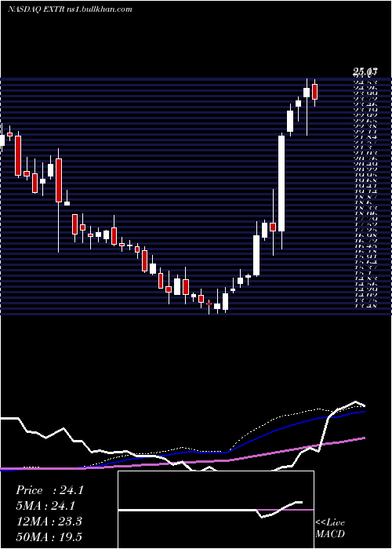The image size is (392, 549).
Task: Click the 13.48 bottom axis label
Action: pyautogui.click(x=366, y=305)
